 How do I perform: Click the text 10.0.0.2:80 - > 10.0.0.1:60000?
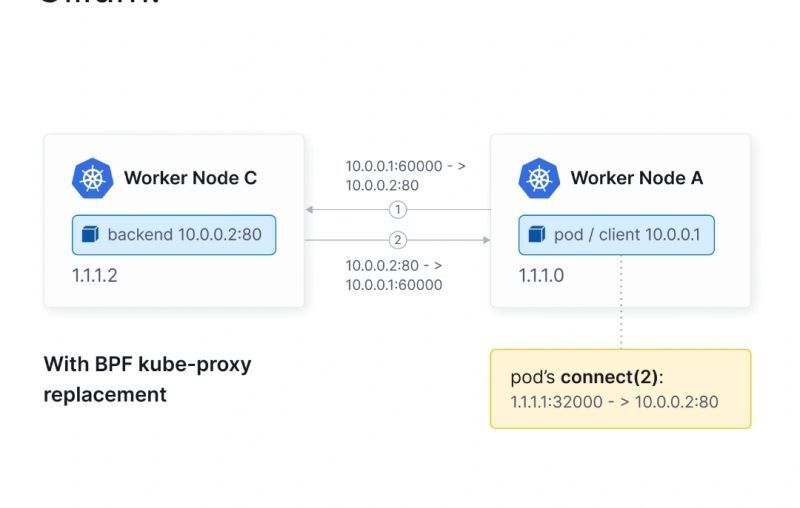[394, 275]
